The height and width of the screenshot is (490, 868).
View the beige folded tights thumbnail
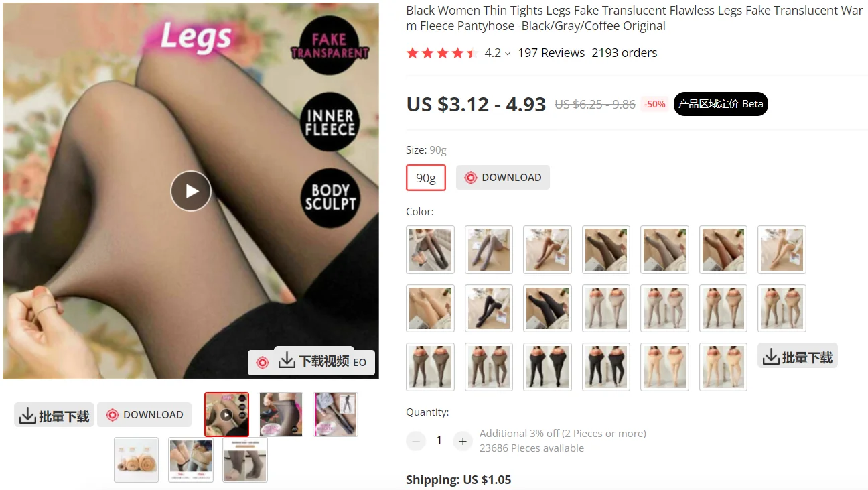coord(136,460)
